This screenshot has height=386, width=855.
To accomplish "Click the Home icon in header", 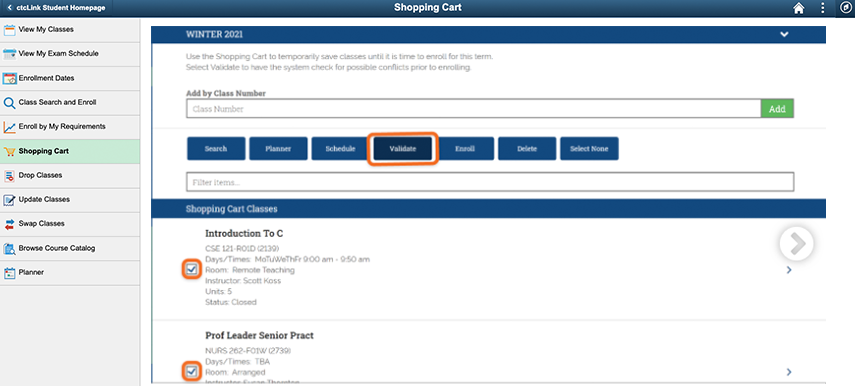I will point(798,8).
